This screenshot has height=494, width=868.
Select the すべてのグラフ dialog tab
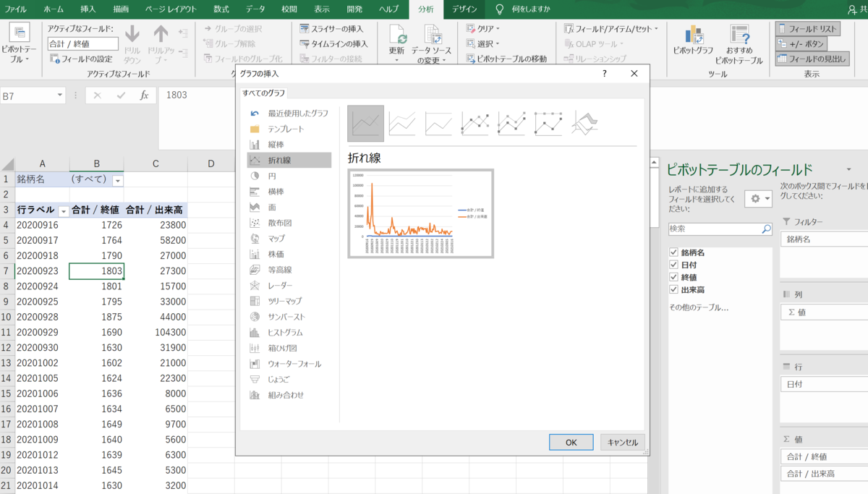coord(264,93)
